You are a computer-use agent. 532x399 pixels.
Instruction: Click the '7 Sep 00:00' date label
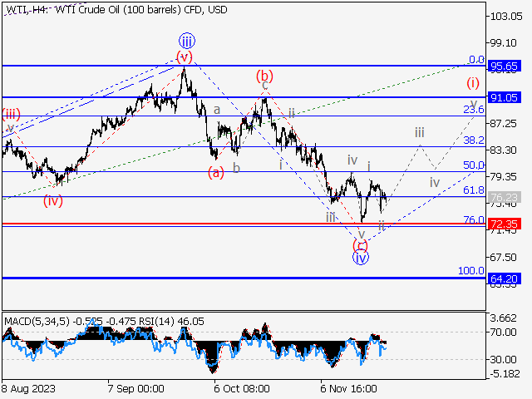135,388
